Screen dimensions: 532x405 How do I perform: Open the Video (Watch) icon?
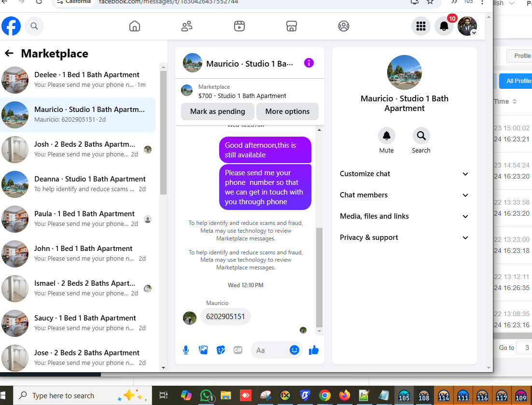point(239,26)
